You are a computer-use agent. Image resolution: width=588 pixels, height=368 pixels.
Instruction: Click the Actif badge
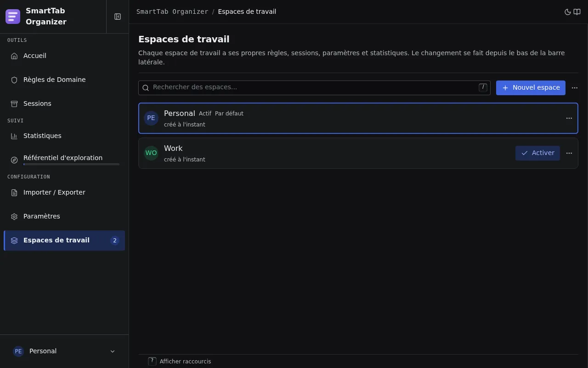pos(205,114)
